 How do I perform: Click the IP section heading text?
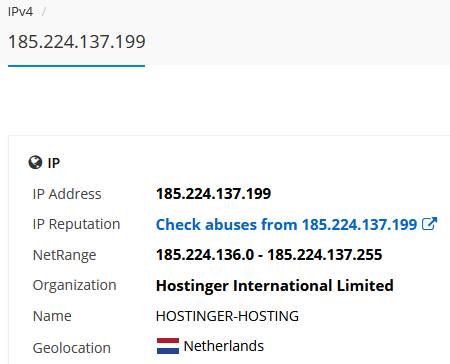[x=54, y=163]
